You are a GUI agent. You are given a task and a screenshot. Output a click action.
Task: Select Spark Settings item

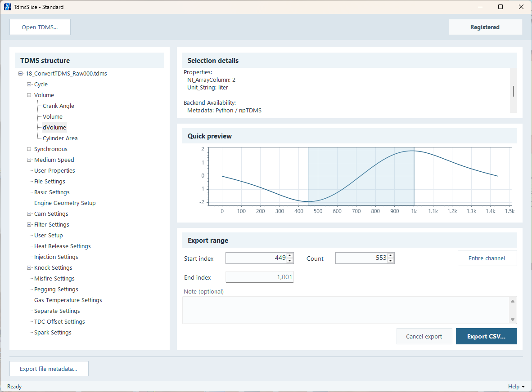[53, 333]
